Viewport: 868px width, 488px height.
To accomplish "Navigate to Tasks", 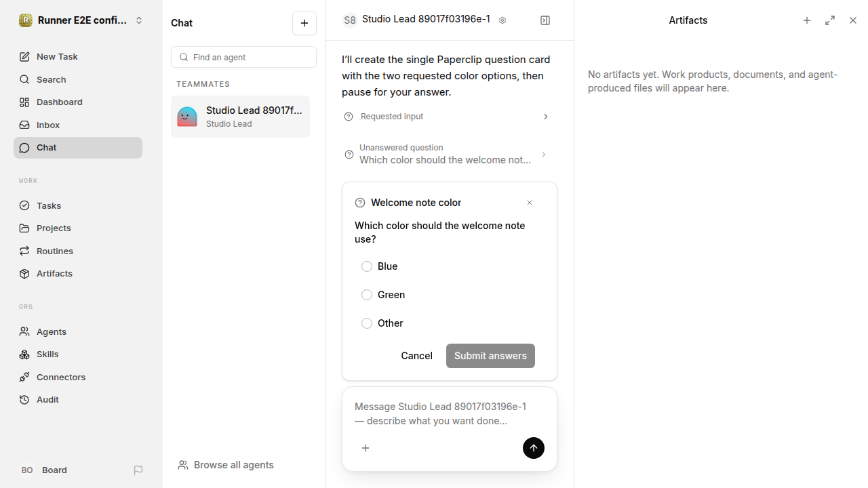I will coord(78,205).
